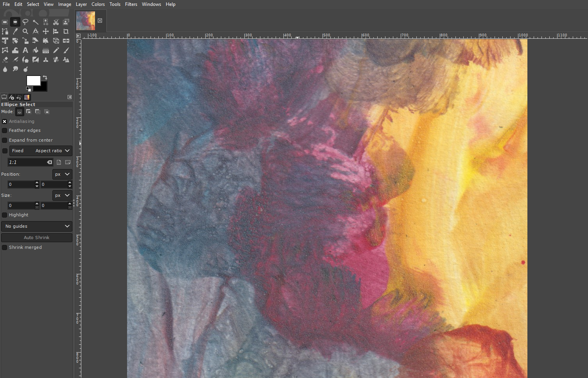This screenshot has width=588, height=378.
Task: Select the Paths tool
Action: coord(5,31)
